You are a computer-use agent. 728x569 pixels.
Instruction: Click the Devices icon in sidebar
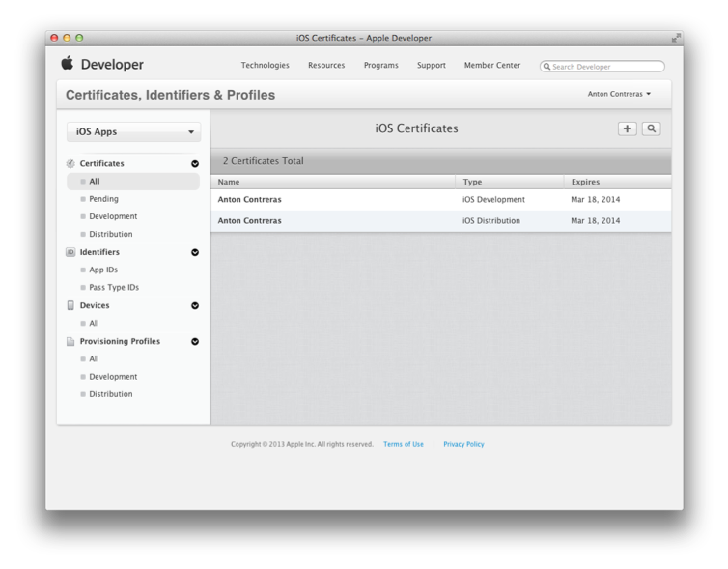(70, 305)
